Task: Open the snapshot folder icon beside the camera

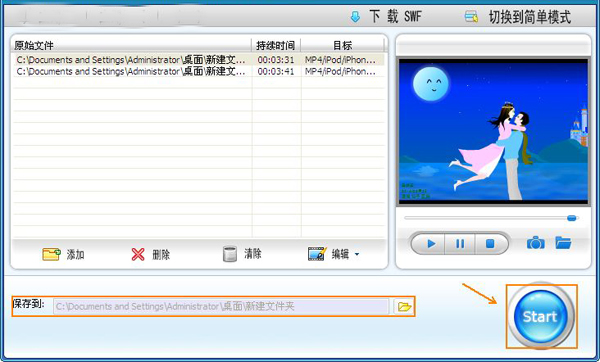Action: point(563,243)
